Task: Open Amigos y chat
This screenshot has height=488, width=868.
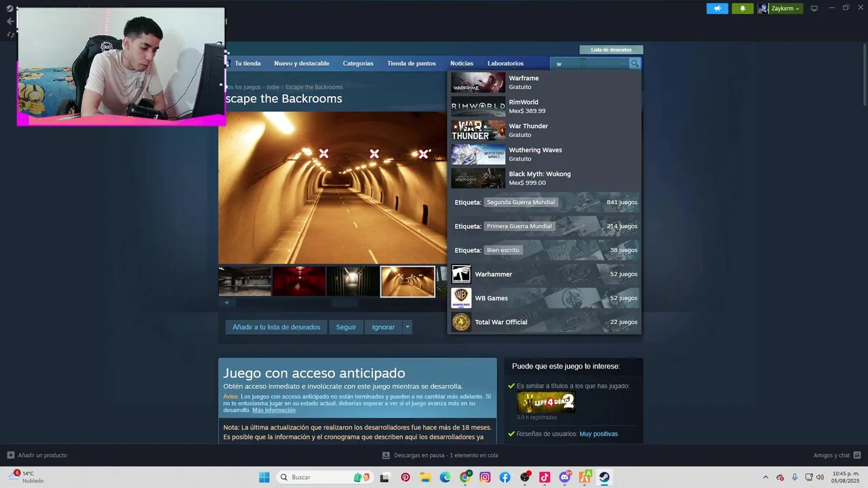Action: (x=837, y=455)
